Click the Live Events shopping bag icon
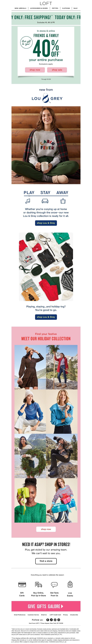Image resolution: width=92 pixels, height=644 pixels. pyautogui.click(x=70, y=584)
